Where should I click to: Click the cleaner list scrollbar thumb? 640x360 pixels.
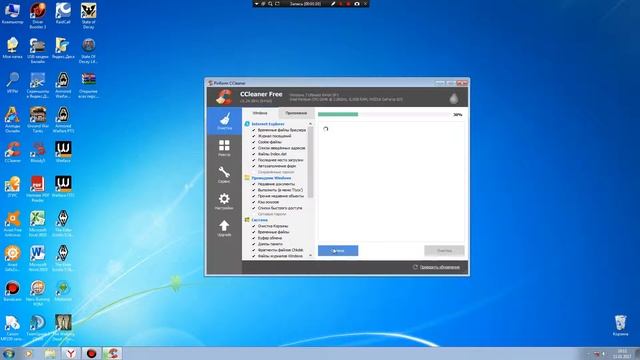pos(311,162)
